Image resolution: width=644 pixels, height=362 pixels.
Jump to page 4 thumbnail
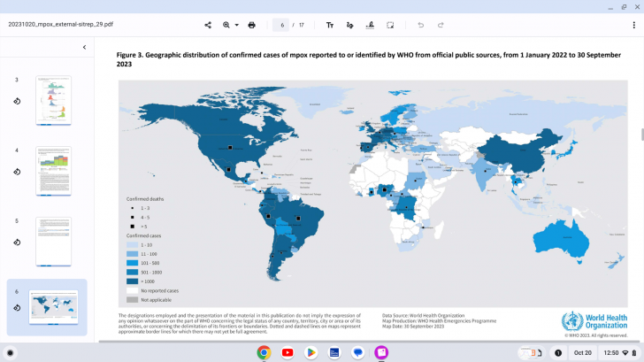(x=53, y=170)
